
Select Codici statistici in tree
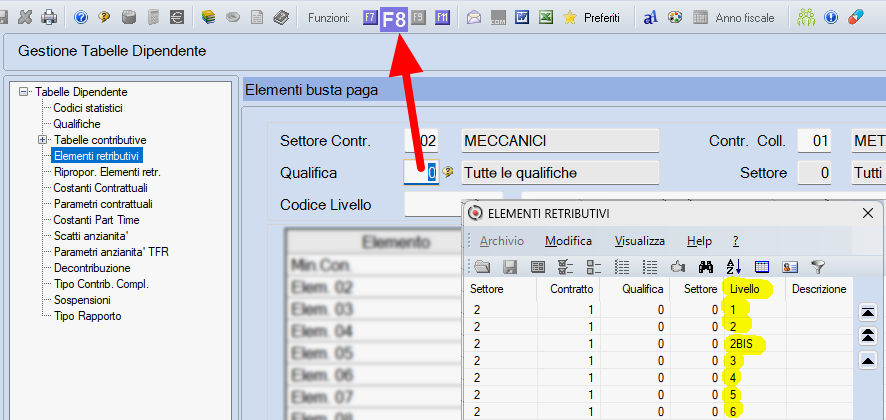pyautogui.click(x=88, y=108)
